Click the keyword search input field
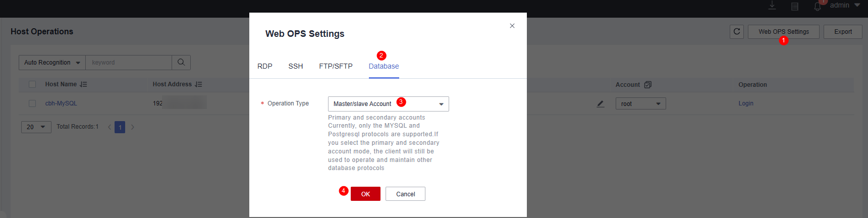The height and width of the screenshot is (218, 868). tap(129, 63)
